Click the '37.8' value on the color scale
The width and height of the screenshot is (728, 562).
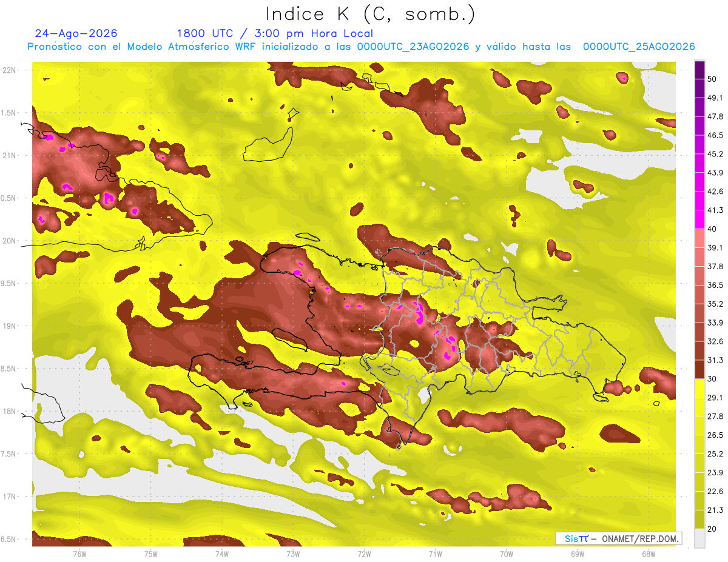[x=715, y=266]
